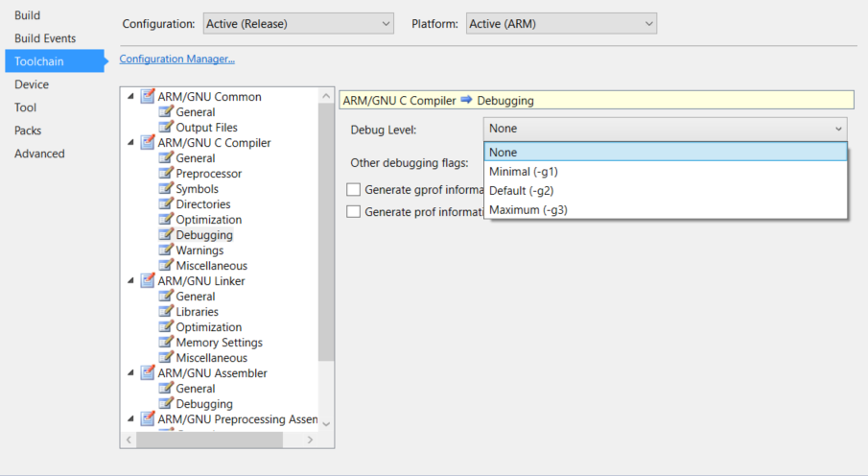Click the Output Files page icon
868x476 pixels.
click(166, 128)
